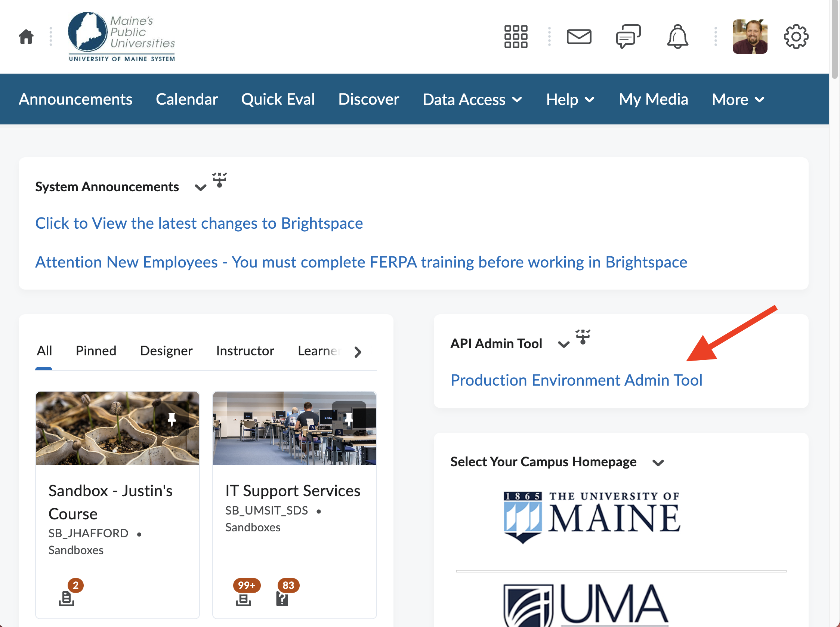
Task: Open update alerts bell icon
Action: tap(677, 37)
